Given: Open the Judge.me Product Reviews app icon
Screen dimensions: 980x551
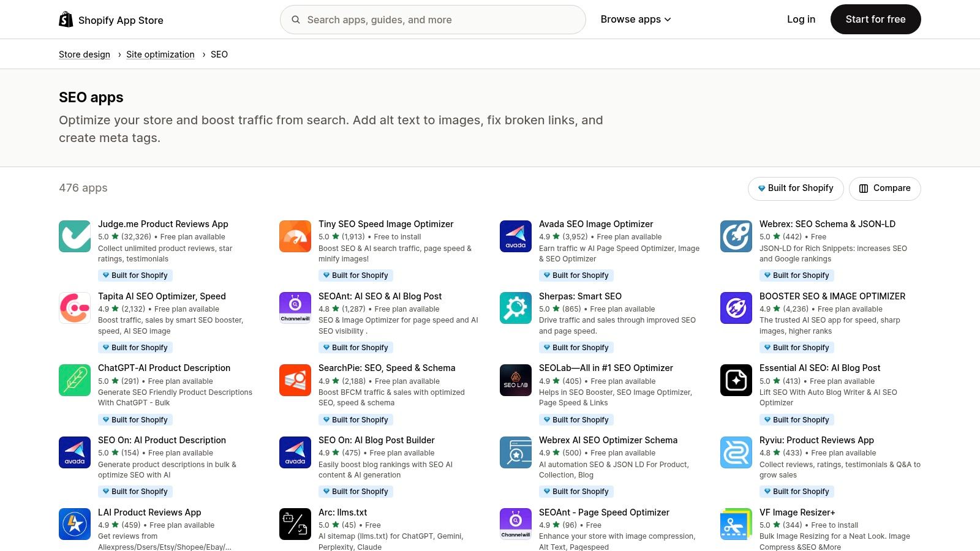Looking at the screenshot, I should (74, 236).
